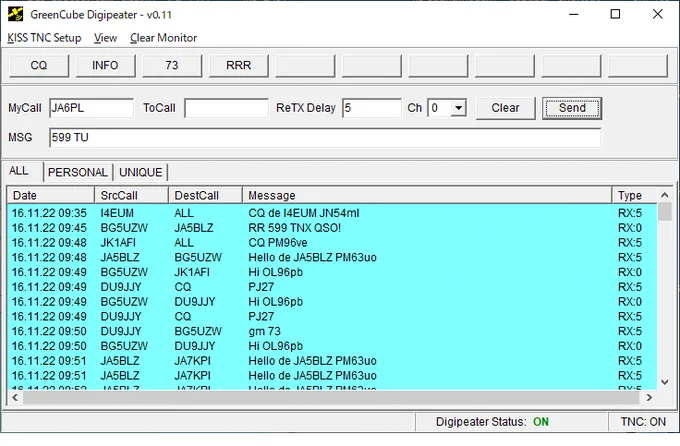680x446 pixels.
Task: Sort by the Date column header
Action: click(x=51, y=196)
